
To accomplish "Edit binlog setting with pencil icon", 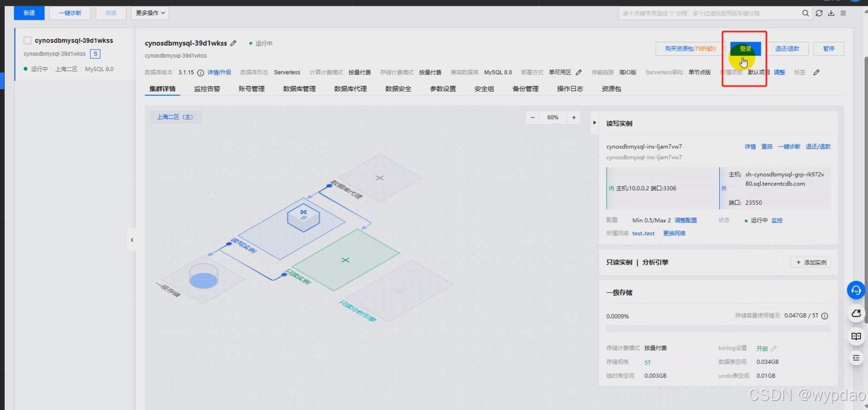I will pyautogui.click(x=774, y=349).
